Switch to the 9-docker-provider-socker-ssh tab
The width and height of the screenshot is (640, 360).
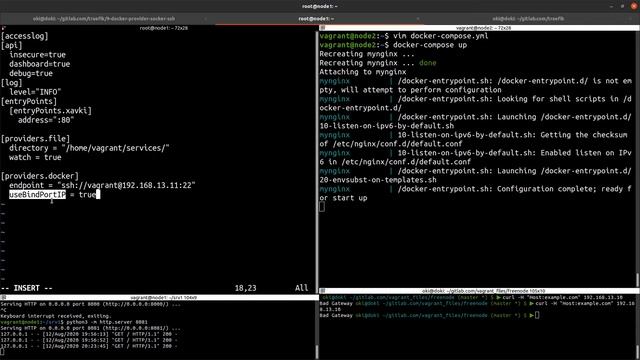pyautogui.click(x=104, y=19)
